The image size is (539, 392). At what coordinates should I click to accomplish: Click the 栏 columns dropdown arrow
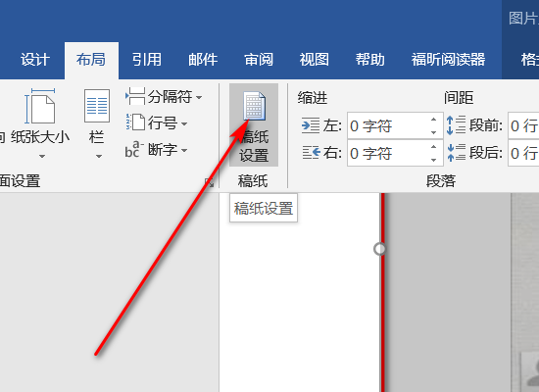pos(99,157)
